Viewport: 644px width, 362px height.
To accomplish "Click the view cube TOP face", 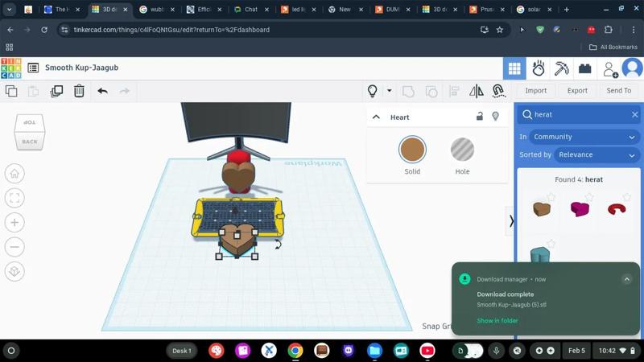I will [30, 123].
